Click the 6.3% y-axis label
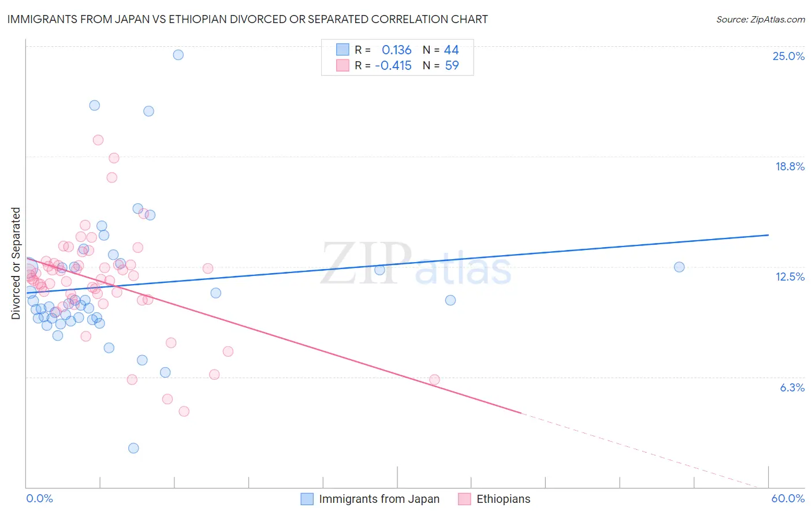812x515 pixels. point(792,387)
